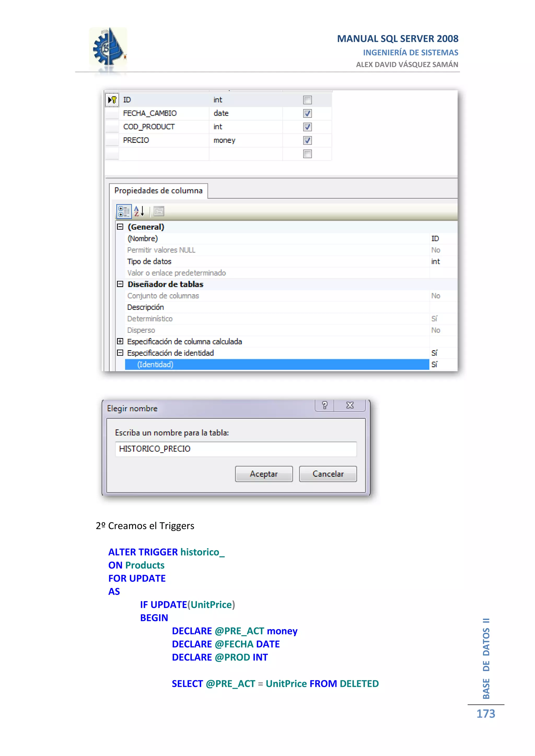Select the ID column name cell
The width and height of the screenshot is (535, 756).
[164, 100]
